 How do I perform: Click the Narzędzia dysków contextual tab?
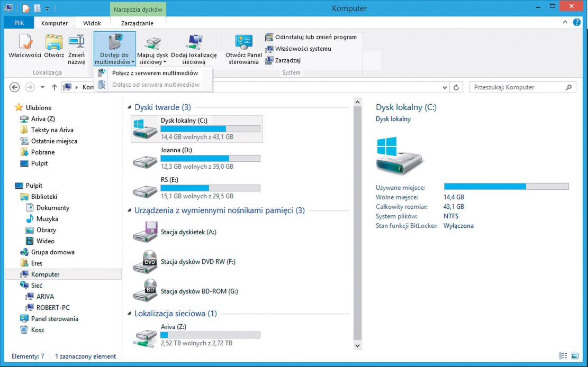(x=138, y=10)
